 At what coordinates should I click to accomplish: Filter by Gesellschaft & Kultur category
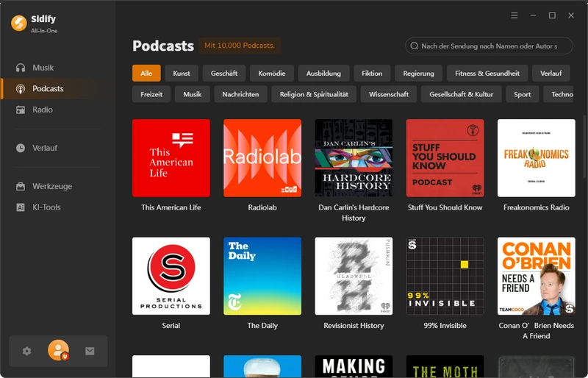462,94
